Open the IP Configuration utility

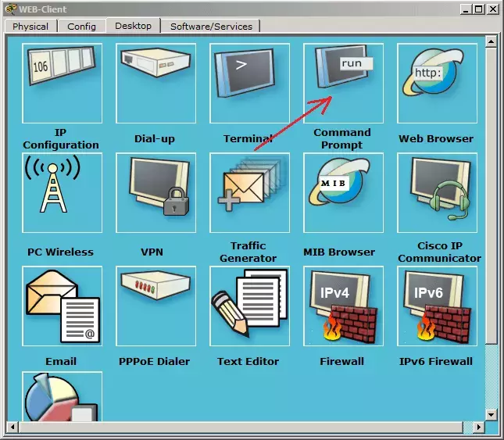point(62,84)
